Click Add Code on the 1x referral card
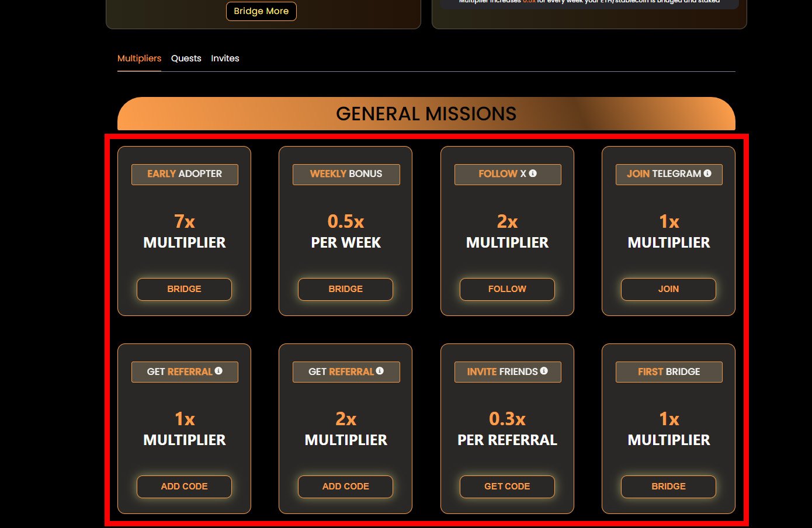812x528 pixels. pos(184,487)
